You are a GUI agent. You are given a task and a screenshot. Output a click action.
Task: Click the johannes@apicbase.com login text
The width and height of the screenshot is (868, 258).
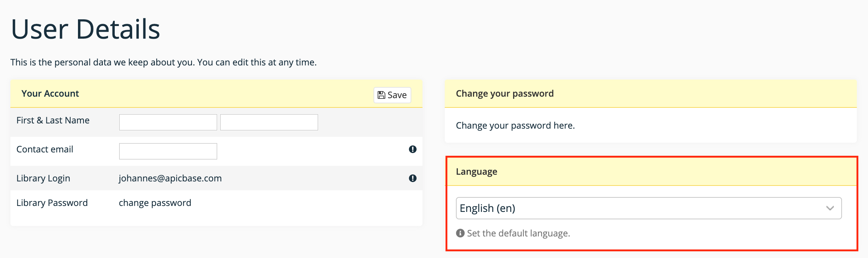point(170,178)
